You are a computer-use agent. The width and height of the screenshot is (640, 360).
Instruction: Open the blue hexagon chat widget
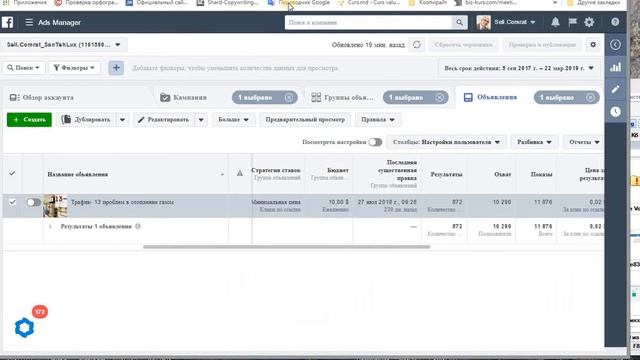(24, 327)
